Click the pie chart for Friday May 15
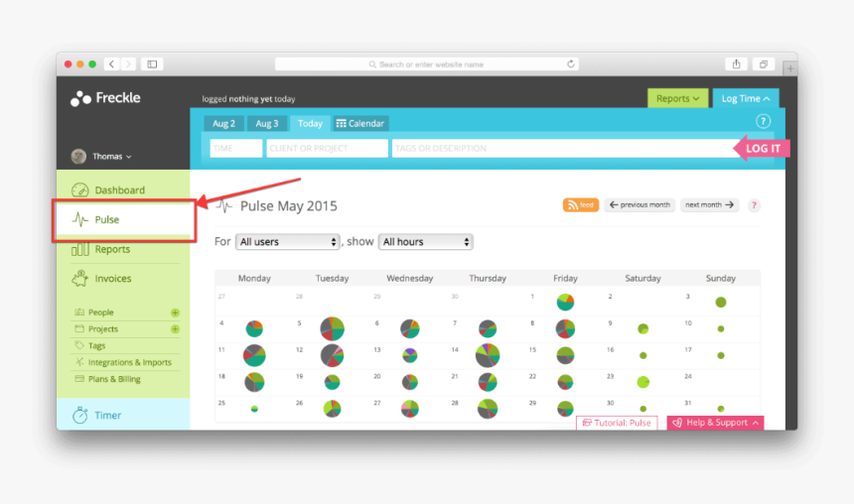This screenshot has width=854, height=504. 565,355
